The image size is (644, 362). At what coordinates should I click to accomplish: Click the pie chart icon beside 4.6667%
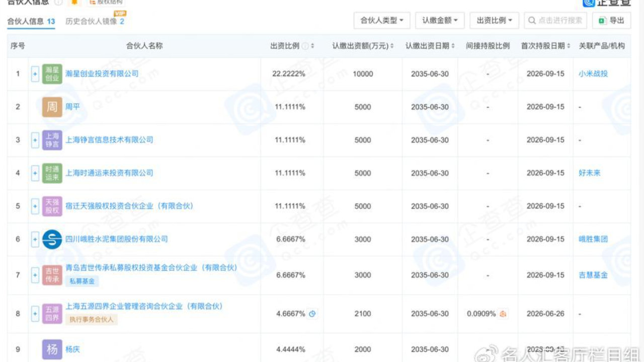tap(312, 314)
